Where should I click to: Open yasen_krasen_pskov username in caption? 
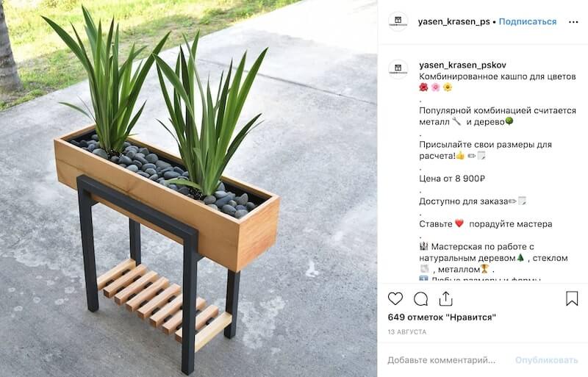(x=462, y=65)
